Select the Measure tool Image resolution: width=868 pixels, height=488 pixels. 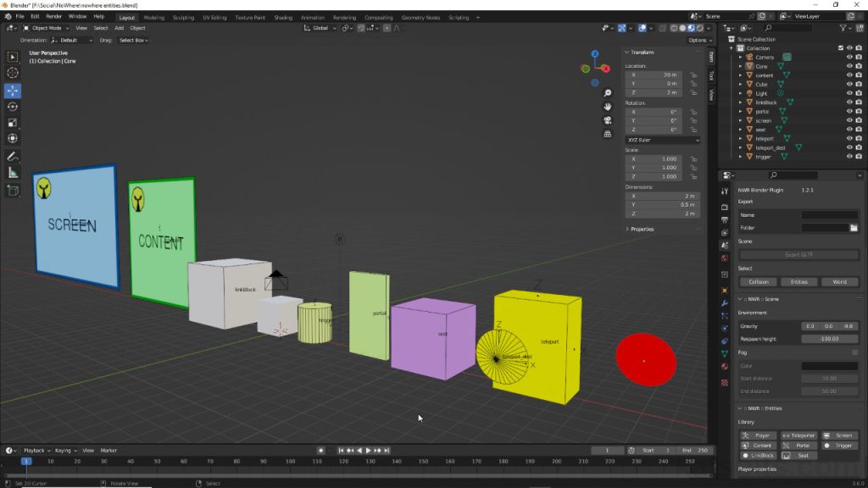pyautogui.click(x=13, y=173)
